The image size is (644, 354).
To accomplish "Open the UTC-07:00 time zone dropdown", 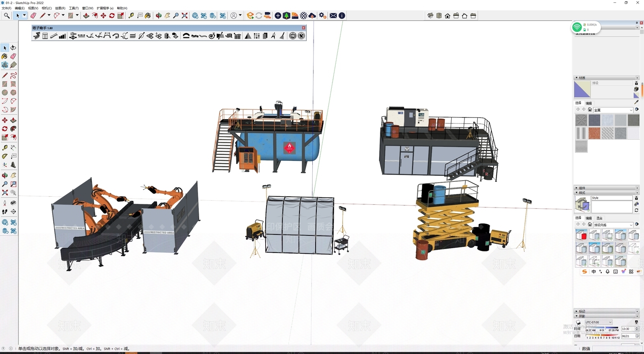I will click(599, 323).
